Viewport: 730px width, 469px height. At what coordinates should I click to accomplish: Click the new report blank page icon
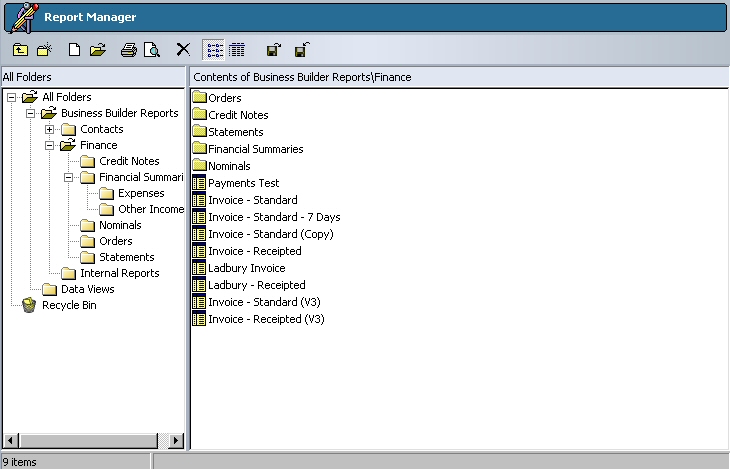(x=74, y=49)
